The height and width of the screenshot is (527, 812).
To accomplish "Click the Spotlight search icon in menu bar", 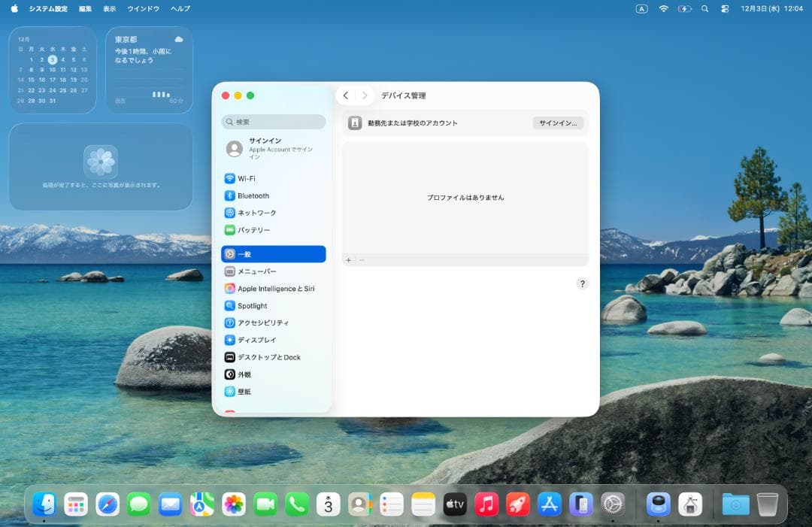I will (704, 9).
